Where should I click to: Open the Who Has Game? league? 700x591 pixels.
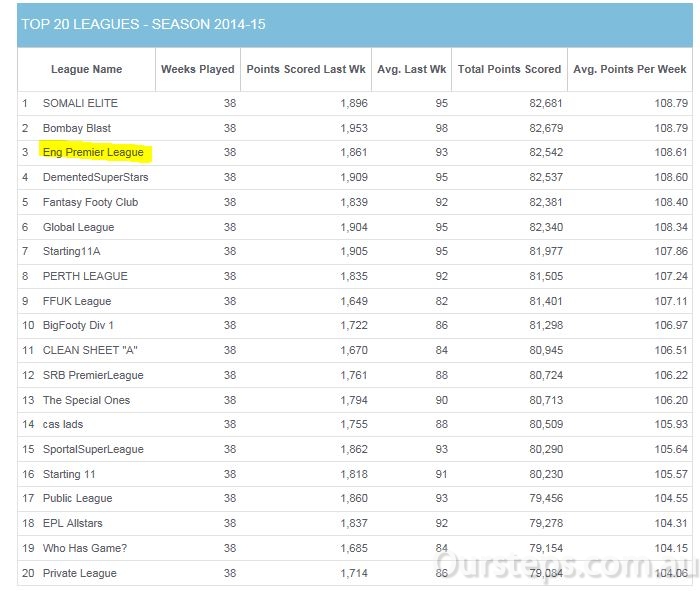point(85,548)
